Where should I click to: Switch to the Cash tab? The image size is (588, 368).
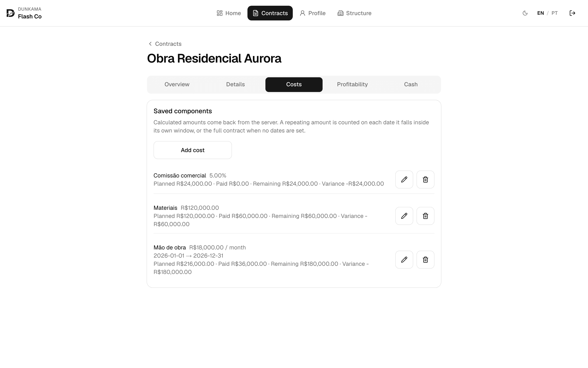(x=411, y=84)
